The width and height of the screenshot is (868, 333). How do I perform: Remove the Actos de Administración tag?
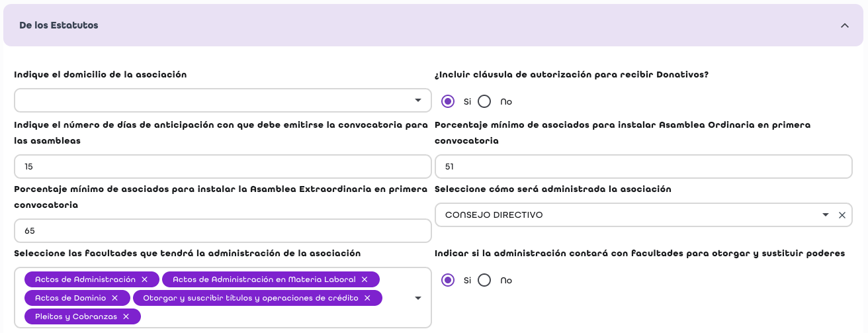point(144,279)
